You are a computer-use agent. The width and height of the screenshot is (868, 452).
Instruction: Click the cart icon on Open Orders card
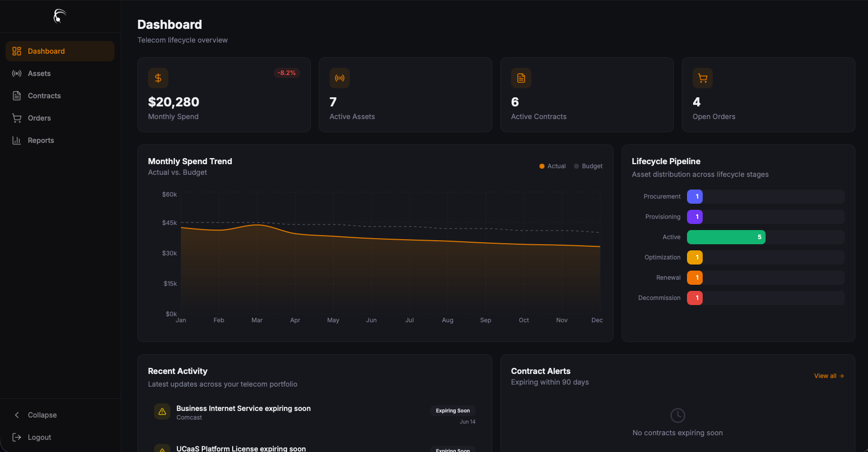(x=703, y=78)
